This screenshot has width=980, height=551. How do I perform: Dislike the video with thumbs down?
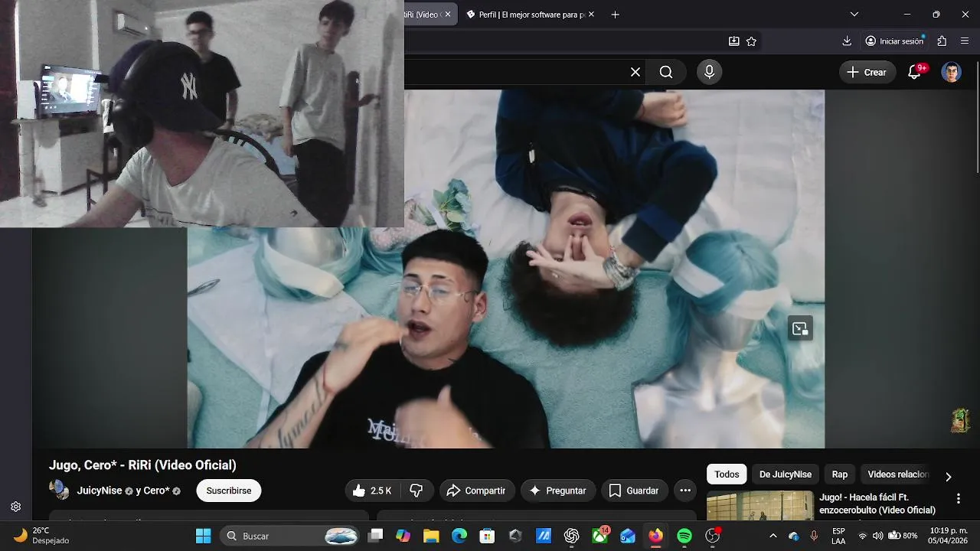[416, 491]
